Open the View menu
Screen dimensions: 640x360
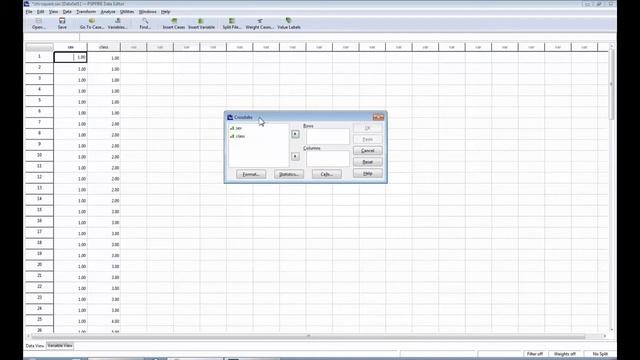pyautogui.click(x=53, y=12)
